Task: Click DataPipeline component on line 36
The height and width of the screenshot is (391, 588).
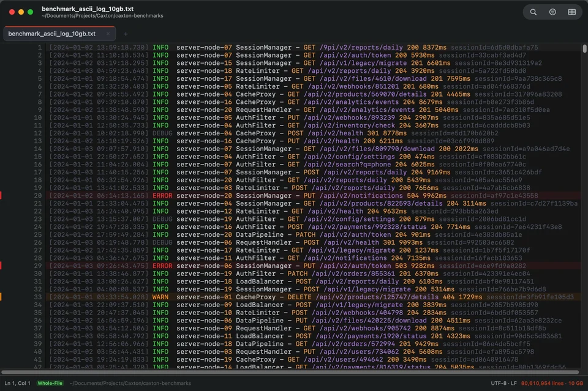Action: click(x=260, y=321)
